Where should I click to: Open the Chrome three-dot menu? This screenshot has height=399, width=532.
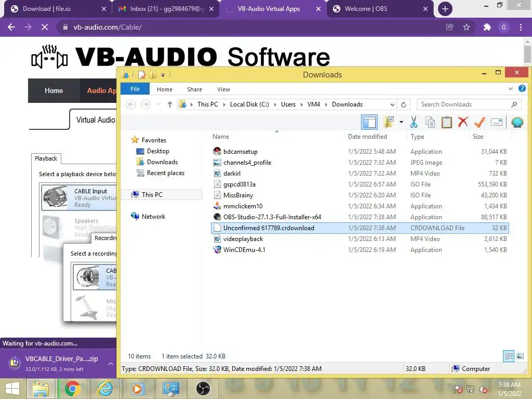(x=521, y=27)
